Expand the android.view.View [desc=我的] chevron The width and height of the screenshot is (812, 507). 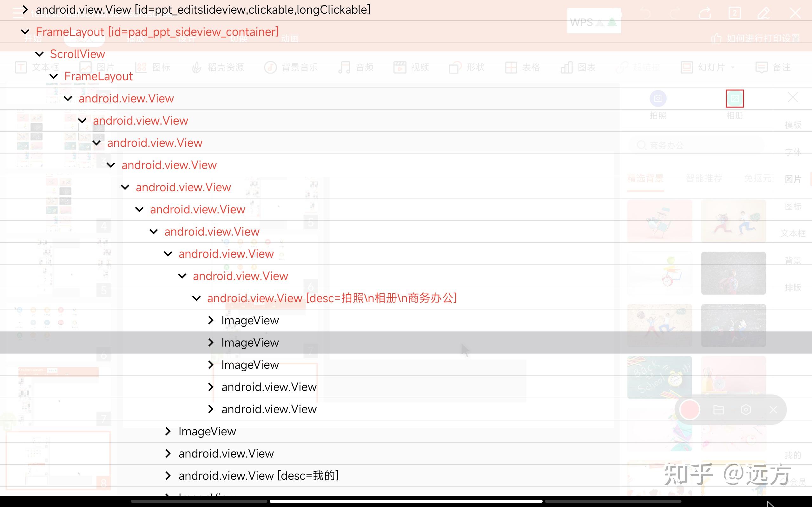pyautogui.click(x=168, y=476)
